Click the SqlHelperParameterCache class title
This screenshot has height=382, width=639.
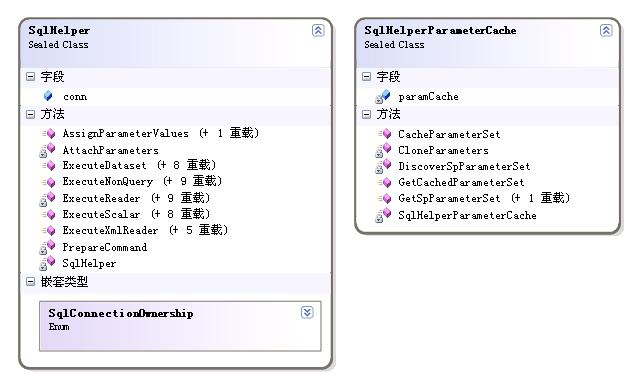440,31
